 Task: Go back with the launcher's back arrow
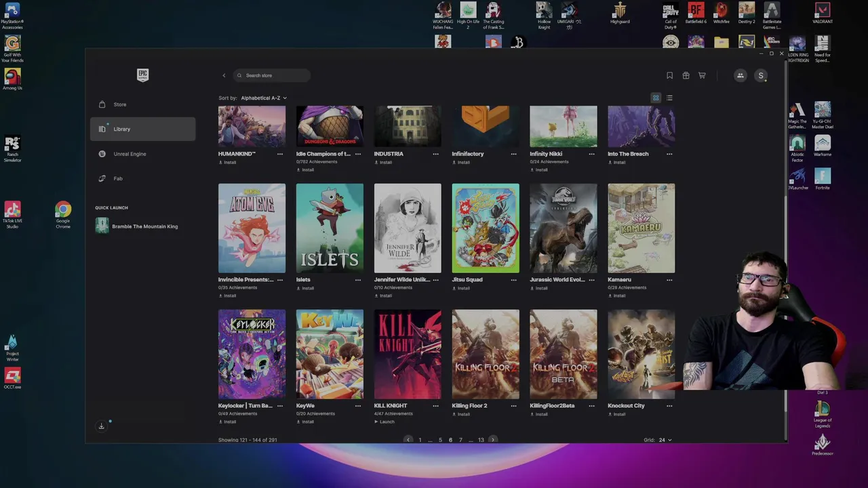[224, 75]
